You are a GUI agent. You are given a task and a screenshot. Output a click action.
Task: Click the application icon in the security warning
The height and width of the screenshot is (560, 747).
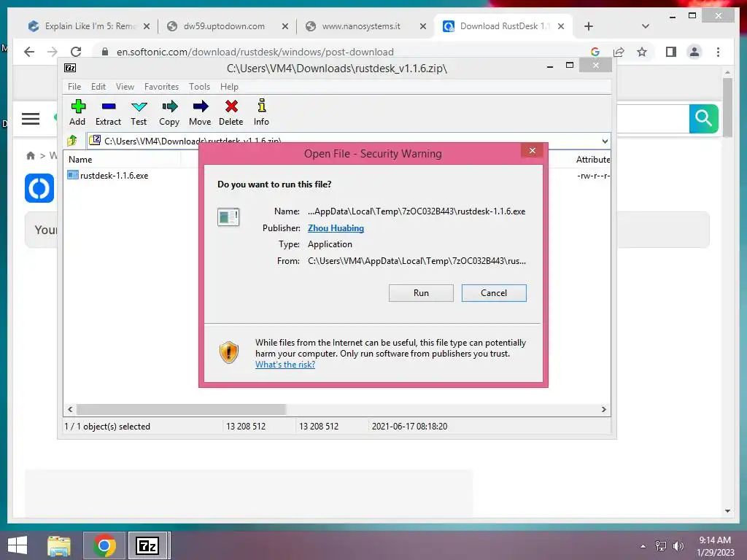tap(228, 217)
